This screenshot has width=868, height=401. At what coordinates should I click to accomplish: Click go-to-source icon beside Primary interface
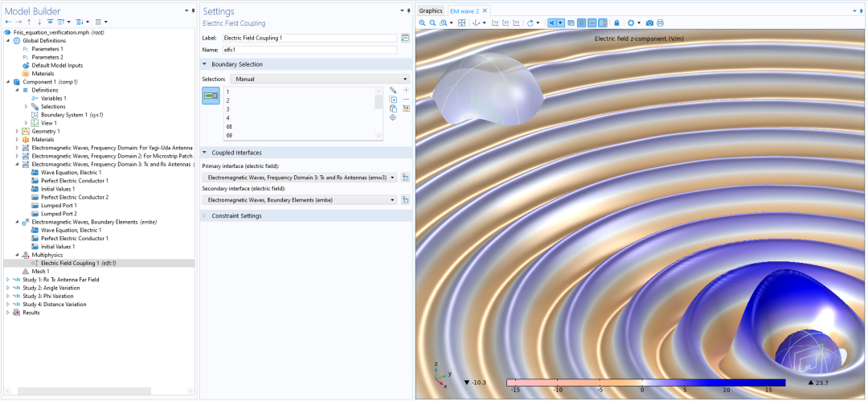405,178
